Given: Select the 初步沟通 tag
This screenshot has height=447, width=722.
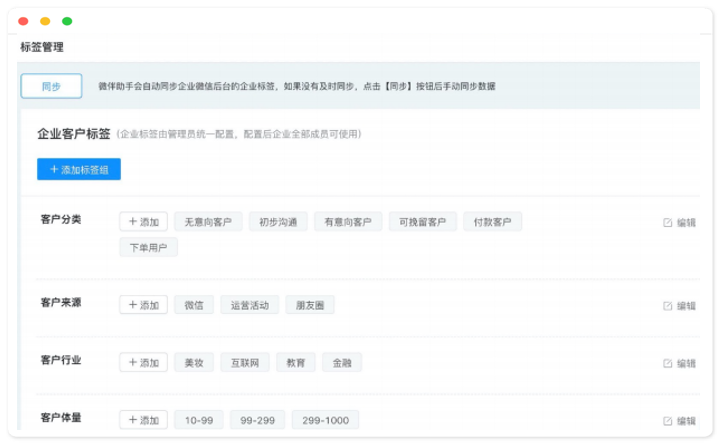Looking at the screenshot, I should pyautogui.click(x=278, y=222).
